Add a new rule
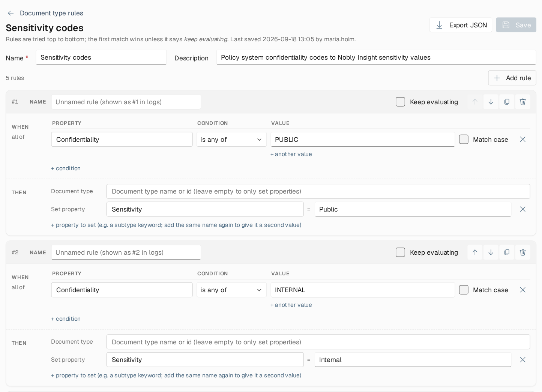 tap(512, 78)
